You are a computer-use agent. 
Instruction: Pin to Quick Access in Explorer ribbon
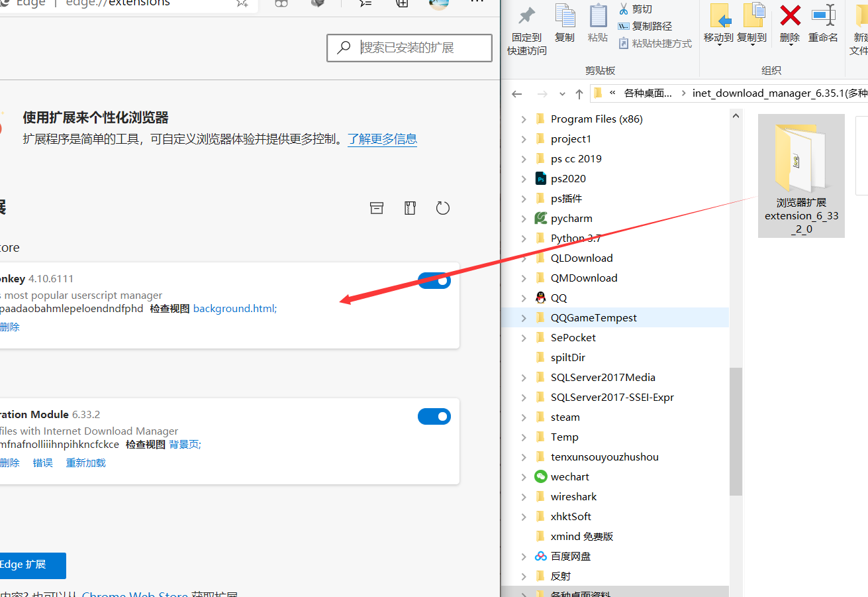(x=527, y=30)
